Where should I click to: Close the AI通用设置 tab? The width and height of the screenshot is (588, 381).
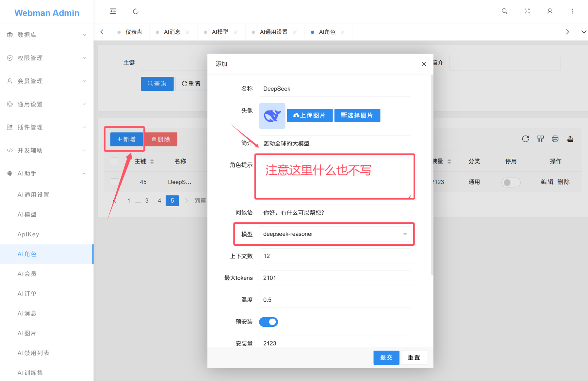pos(295,32)
